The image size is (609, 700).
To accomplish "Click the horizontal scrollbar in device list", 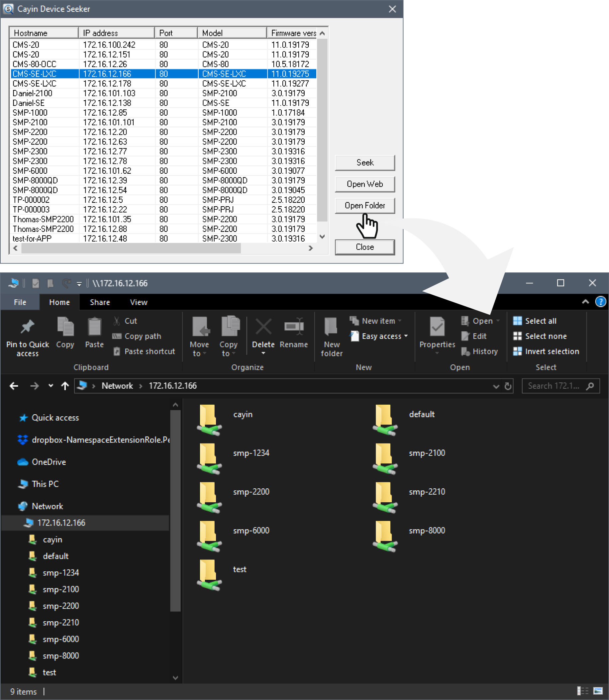I will (x=131, y=249).
